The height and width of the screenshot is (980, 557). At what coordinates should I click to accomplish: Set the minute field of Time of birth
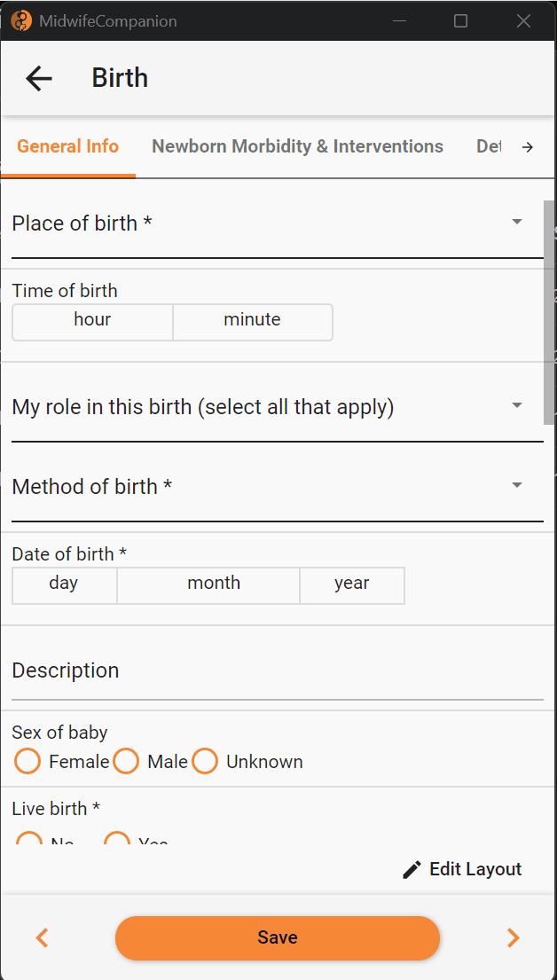[x=253, y=322]
